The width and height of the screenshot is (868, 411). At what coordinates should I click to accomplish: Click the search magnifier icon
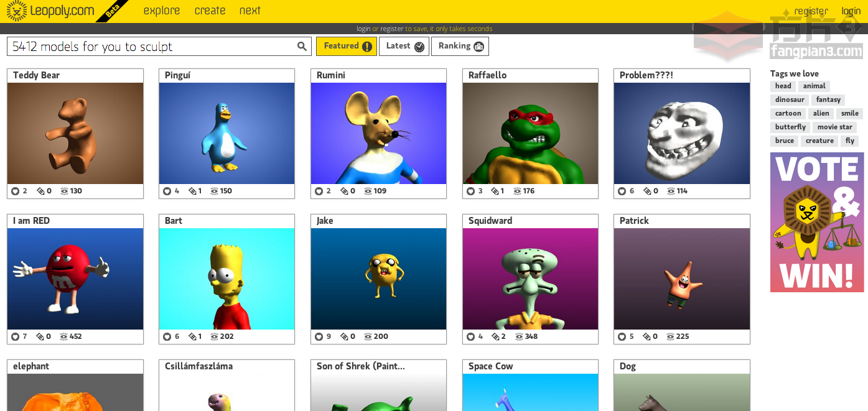pos(302,46)
